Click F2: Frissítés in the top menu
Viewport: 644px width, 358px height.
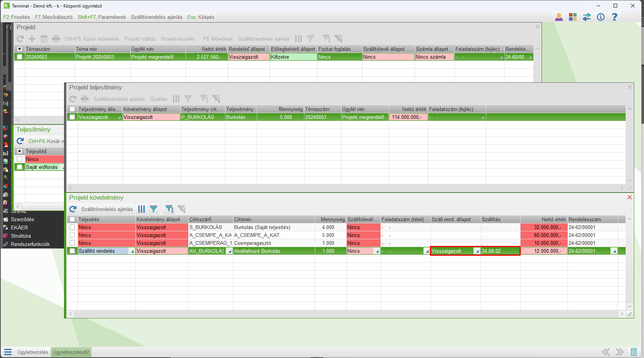[x=17, y=17]
